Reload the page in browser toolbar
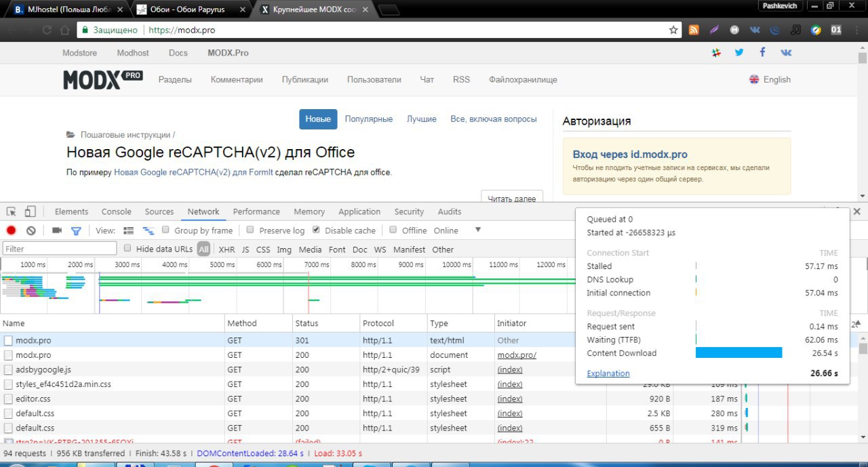The width and height of the screenshot is (868, 467). point(47,30)
